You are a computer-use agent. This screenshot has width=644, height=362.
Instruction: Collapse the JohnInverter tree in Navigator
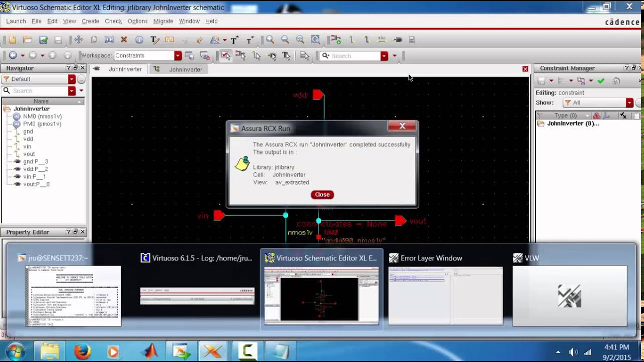coord(7,109)
